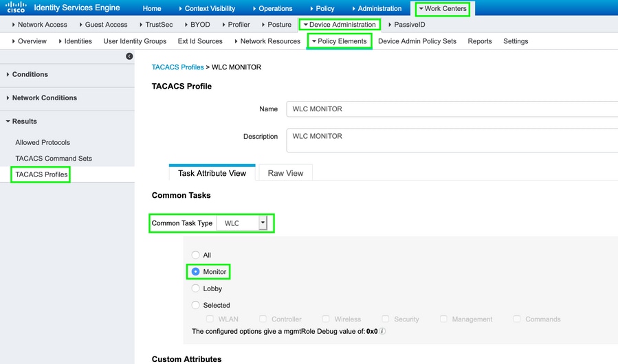Open the TrustSec menu
The image size is (618, 364).
coord(156,25)
